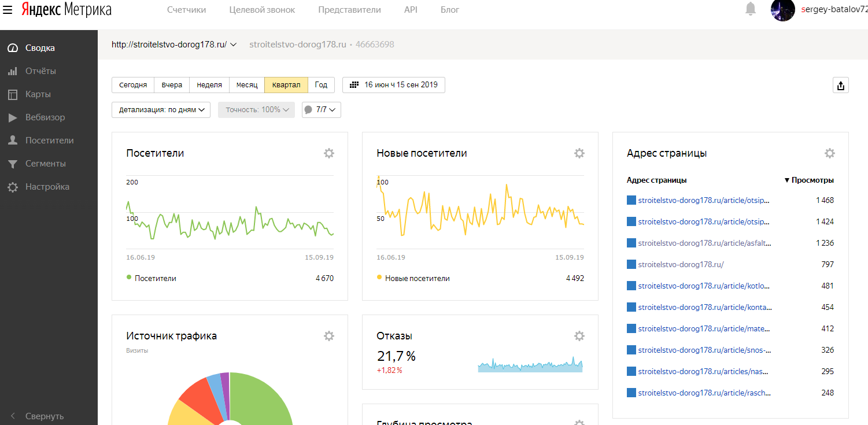Open the Источник трафика widget title
868x425 pixels.
pyautogui.click(x=172, y=336)
